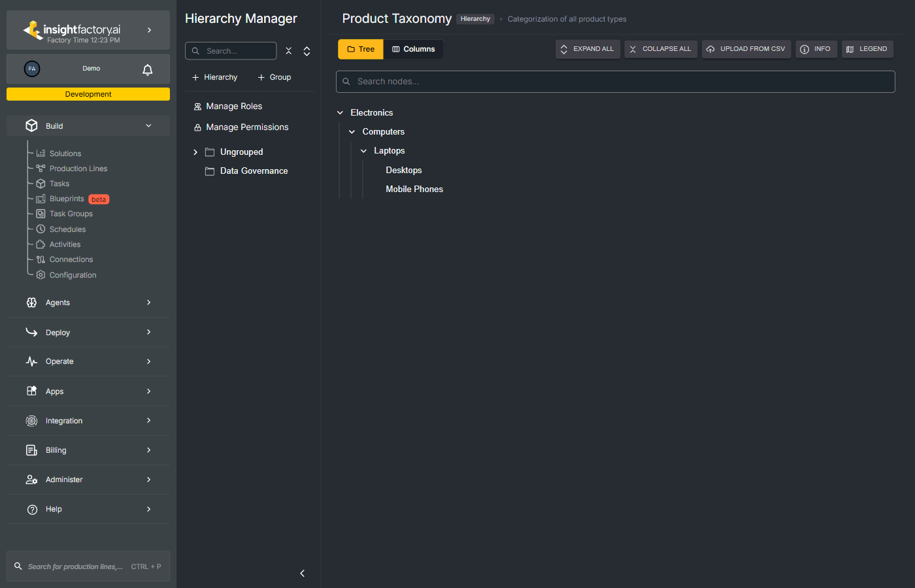Viewport: 915px width, 588px height.
Task: Add a new Hierarchy
Action: tap(214, 76)
